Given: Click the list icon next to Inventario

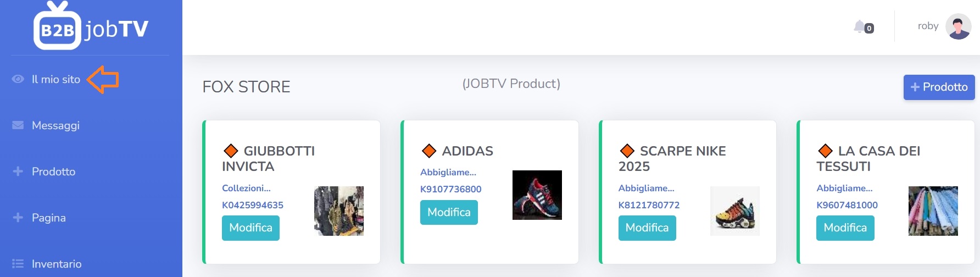Looking at the screenshot, I should click(x=18, y=264).
